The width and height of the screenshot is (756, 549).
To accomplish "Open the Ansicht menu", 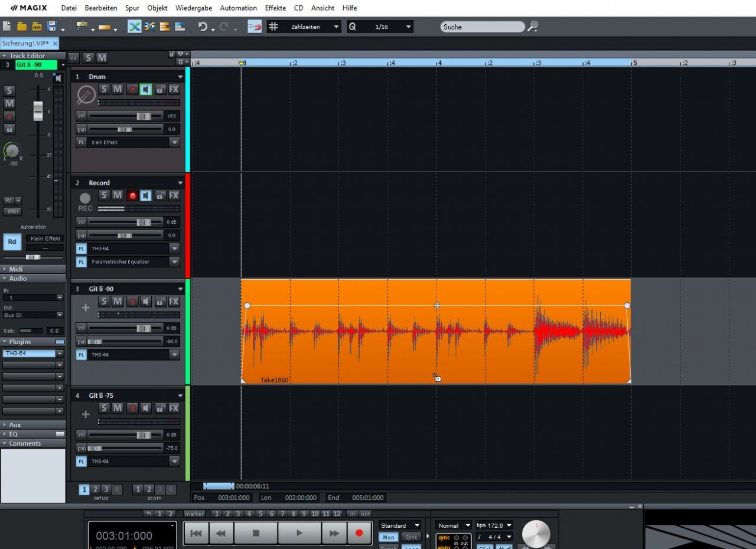I will [x=322, y=8].
